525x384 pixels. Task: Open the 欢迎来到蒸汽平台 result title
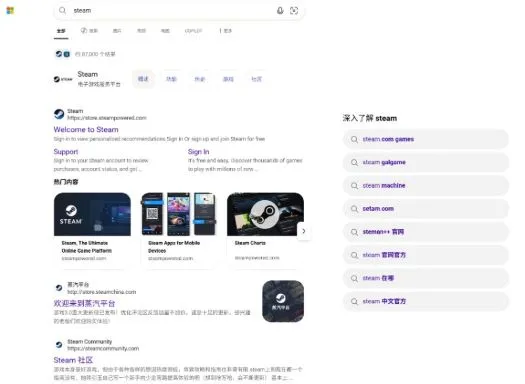tap(84, 304)
